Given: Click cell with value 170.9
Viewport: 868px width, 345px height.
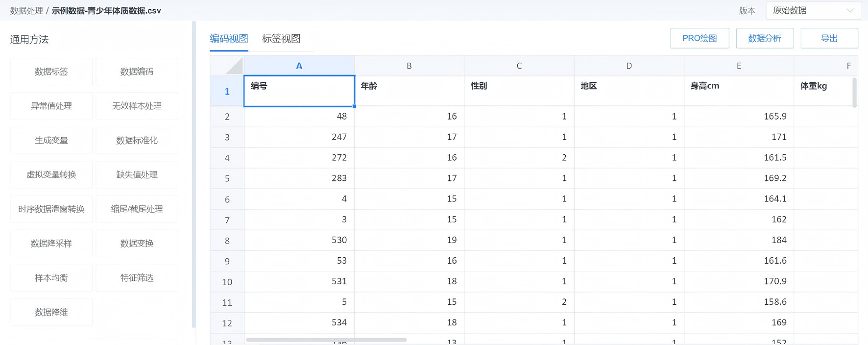Looking at the screenshot, I should [739, 281].
